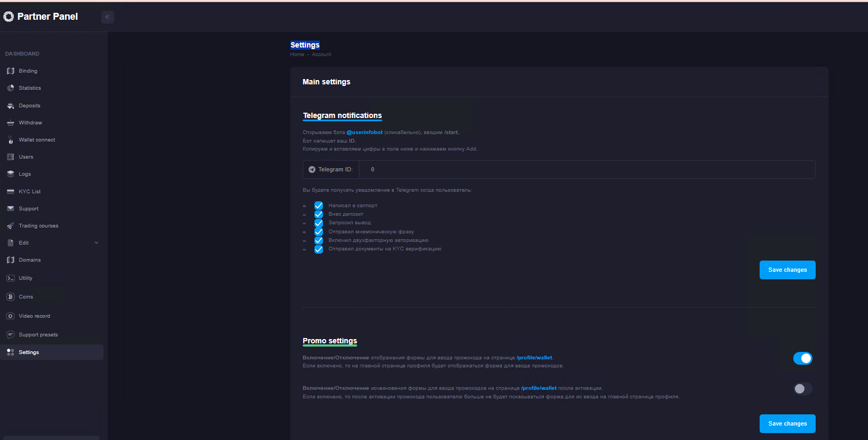Open Trading courses via rocket icon
The image size is (868, 440).
click(10, 226)
